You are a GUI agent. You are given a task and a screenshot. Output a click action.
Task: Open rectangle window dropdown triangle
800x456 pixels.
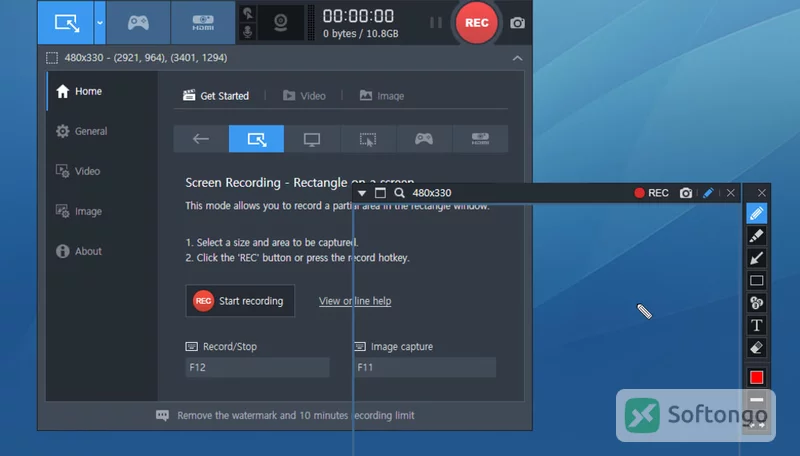tap(362, 193)
